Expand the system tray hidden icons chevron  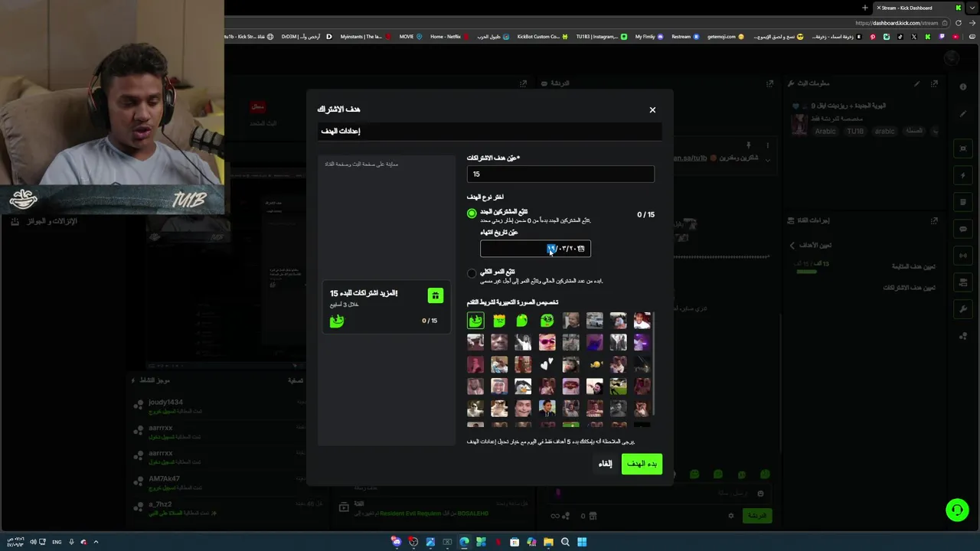pyautogui.click(x=96, y=542)
